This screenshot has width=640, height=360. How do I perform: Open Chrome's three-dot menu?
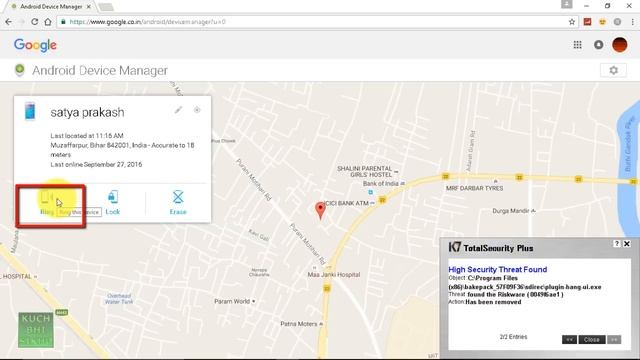coord(633,22)
